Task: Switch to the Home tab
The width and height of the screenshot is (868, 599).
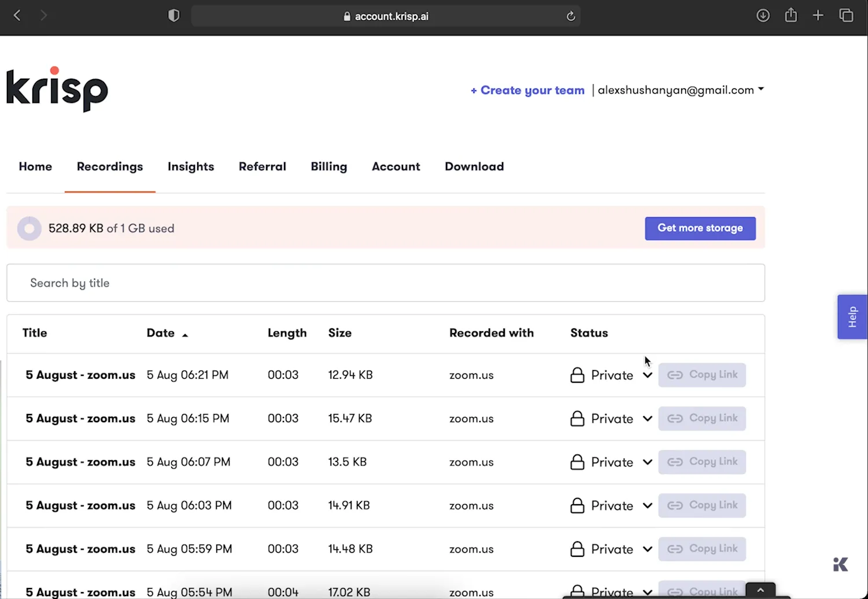Action: (x=35, y=167)
